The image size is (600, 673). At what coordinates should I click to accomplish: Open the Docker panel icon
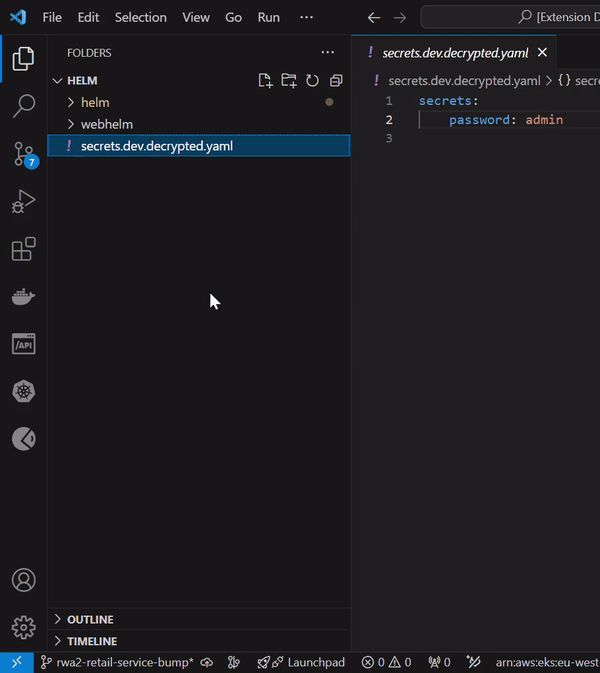(24, 297)
